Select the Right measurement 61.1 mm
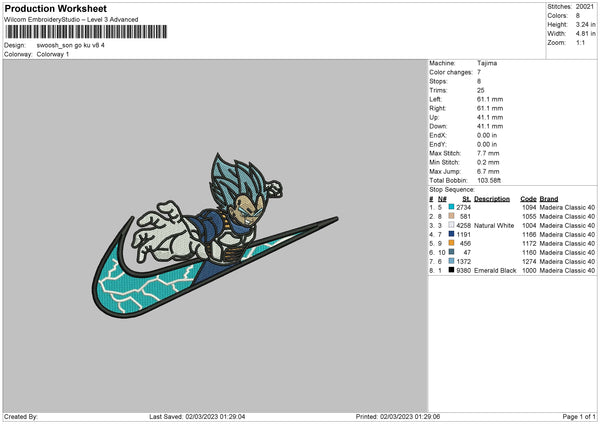This screenshot has width=600, height=424. tap(490, 108)
